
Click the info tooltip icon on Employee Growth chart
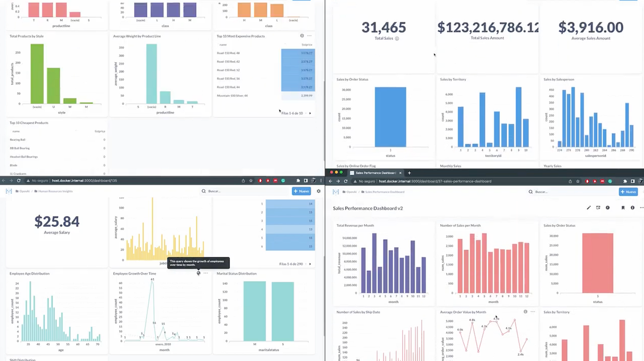pos(198,273)
